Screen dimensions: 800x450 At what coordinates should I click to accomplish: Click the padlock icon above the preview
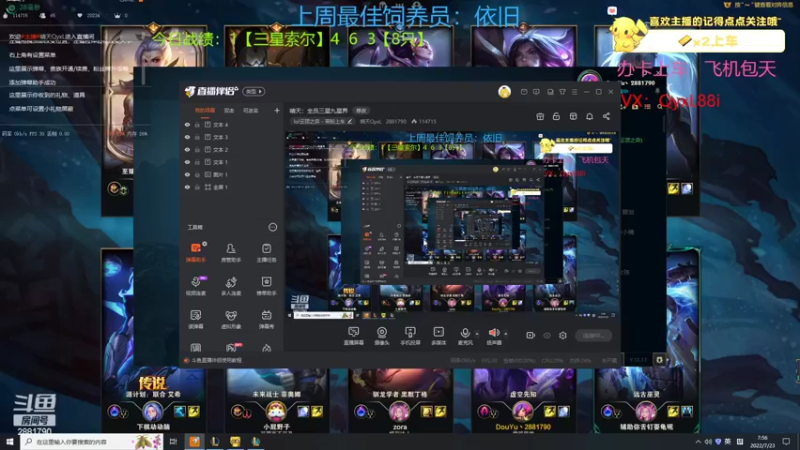click(556, 116)
